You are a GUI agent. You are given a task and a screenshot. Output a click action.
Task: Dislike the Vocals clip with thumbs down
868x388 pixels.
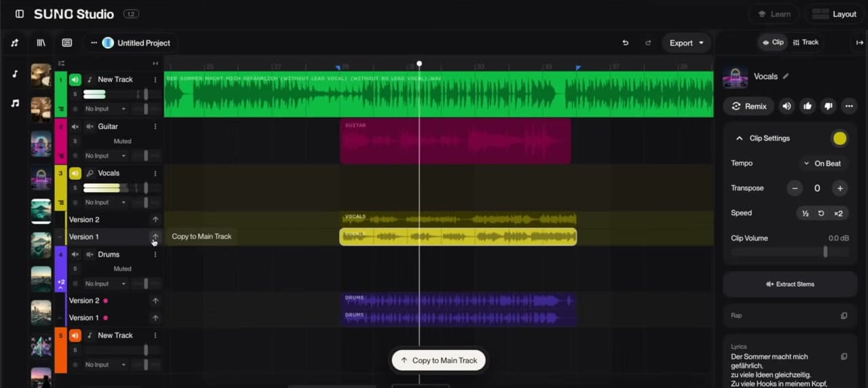pyautogui.click(x=828, y=106)
